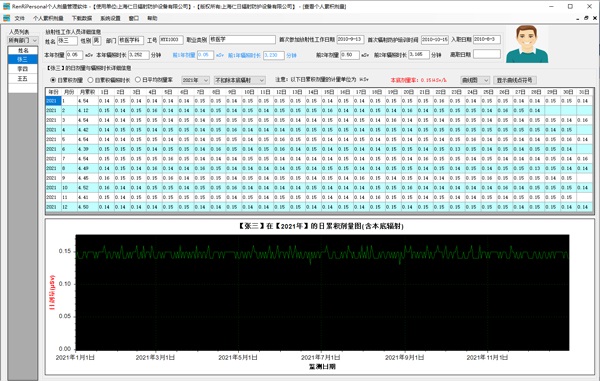
Task: Minimize the inner child window
Action: click(x=578, y=18)
